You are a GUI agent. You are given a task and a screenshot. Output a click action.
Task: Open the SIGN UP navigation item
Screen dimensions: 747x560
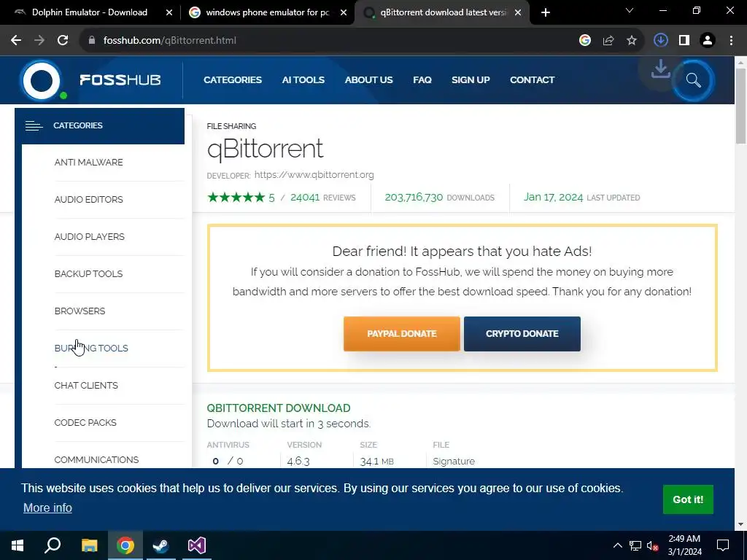pyautogui.click(x=471, y=80)
